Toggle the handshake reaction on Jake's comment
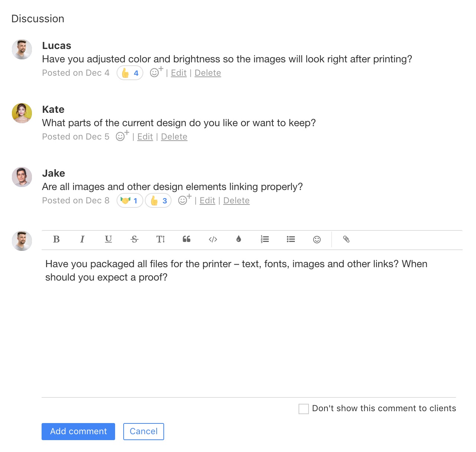 [130, 201]
